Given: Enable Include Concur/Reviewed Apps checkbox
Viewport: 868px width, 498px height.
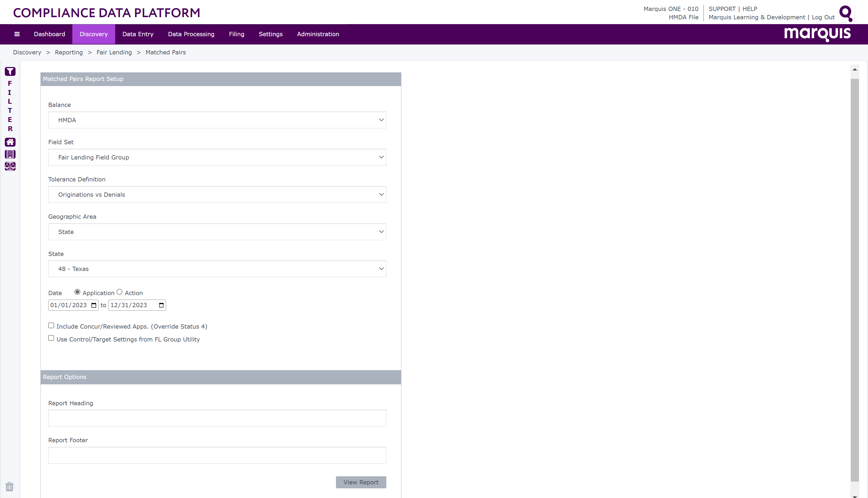Looking at the screenshot, I should click(x=51, y=325).
